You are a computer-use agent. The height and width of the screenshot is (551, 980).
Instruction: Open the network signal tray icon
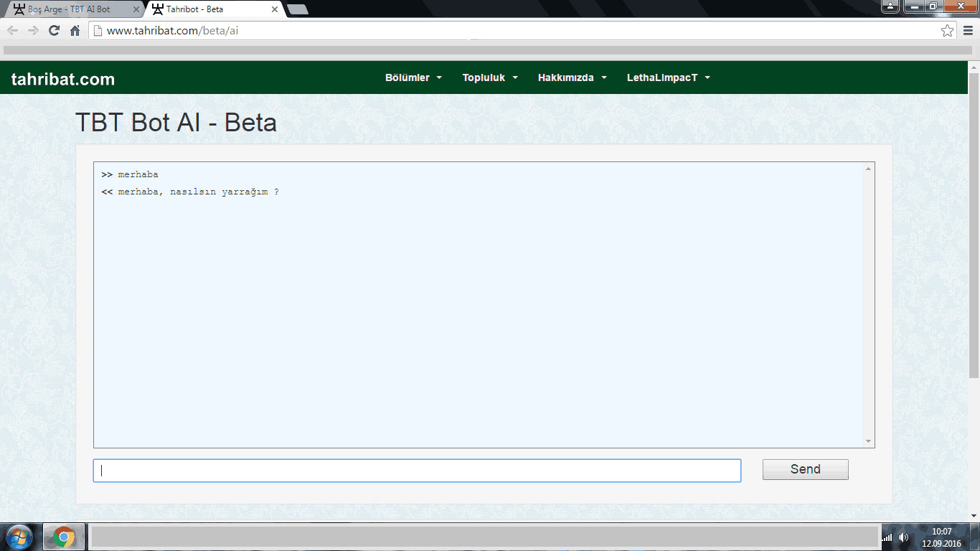coord(887,537)
